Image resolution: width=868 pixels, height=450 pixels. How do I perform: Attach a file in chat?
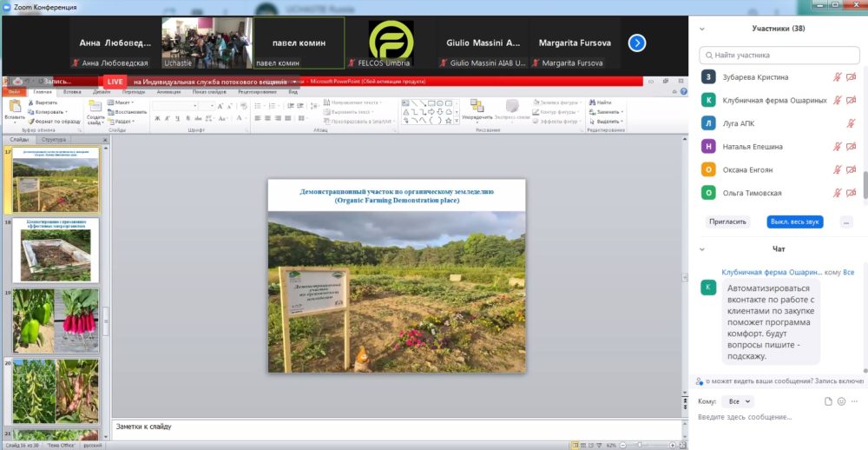[x=828, y=401]
